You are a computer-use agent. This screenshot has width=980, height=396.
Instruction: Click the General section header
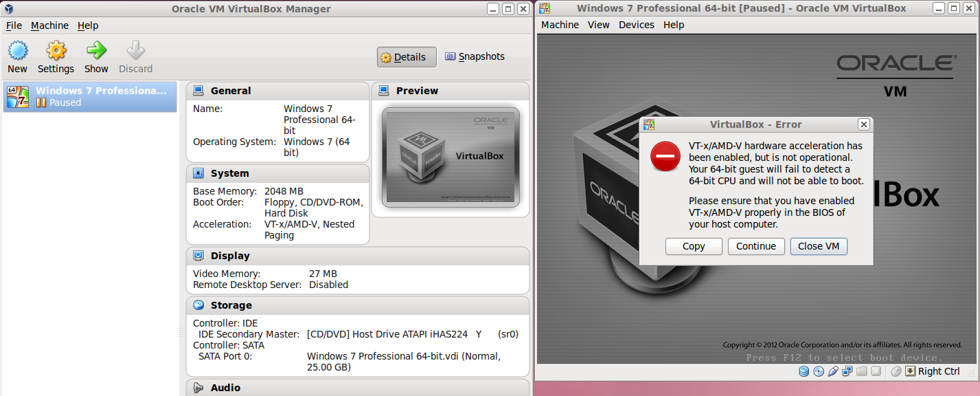coord(277,91)
